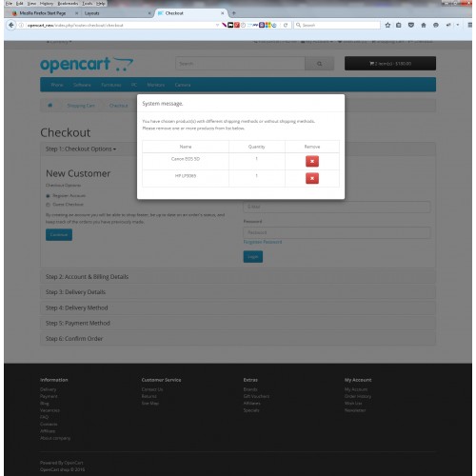476x476 pixels.
Task: Expand Step 1: Checkout Options
Action: 81,149
